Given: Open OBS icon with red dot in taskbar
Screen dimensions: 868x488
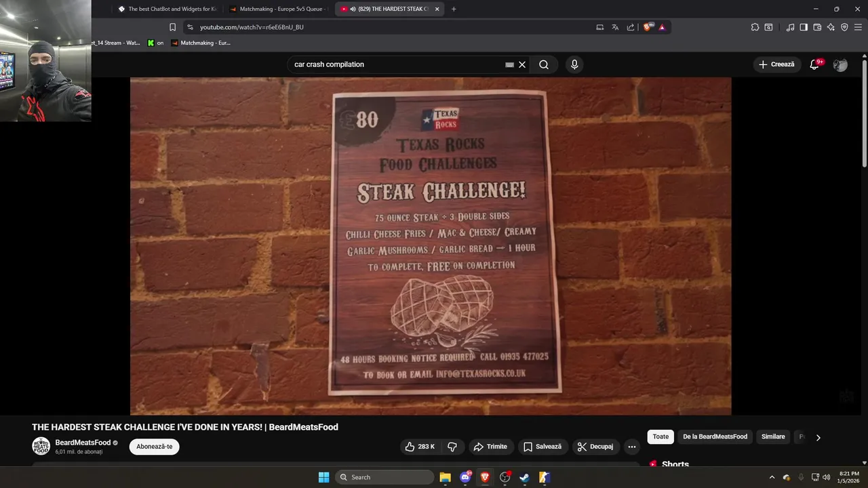Looking at the screenshot, I should tap(505, 477).
